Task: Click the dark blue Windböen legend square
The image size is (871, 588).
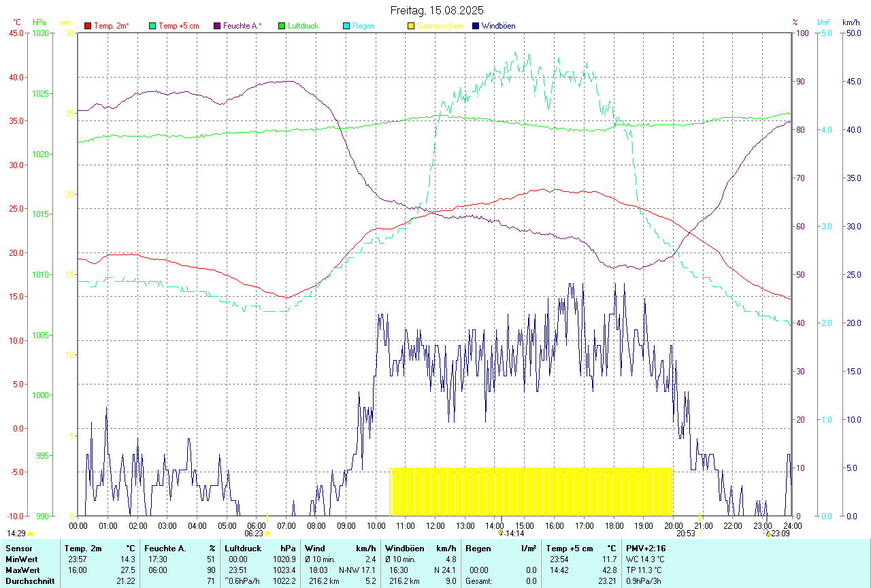Action: (476, 26)
